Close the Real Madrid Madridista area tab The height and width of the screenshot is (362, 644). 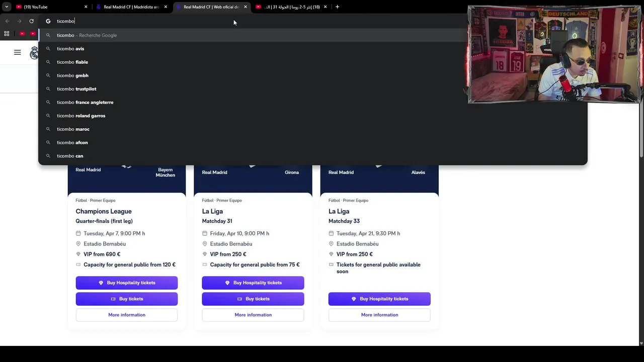tap(166, 7)
